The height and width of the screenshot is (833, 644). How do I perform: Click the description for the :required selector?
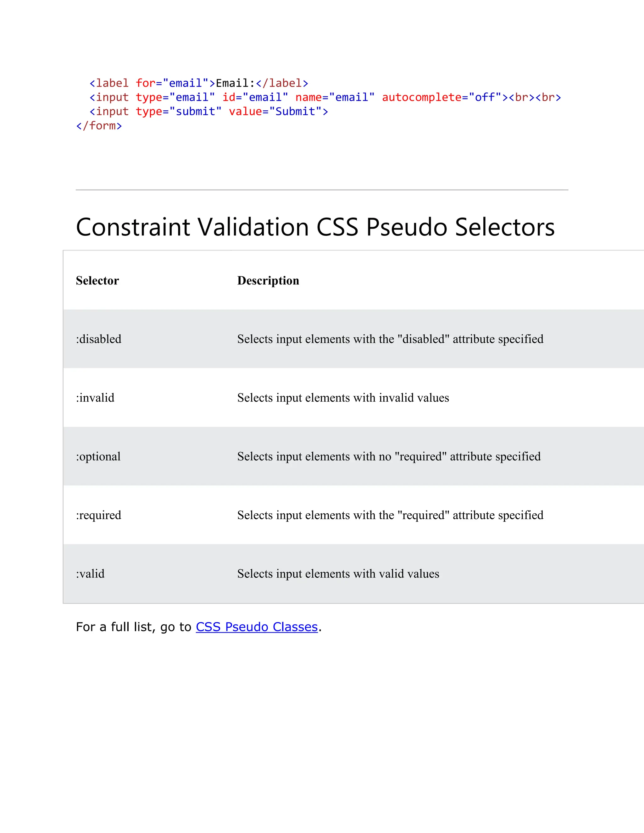(x=390, y=515)
